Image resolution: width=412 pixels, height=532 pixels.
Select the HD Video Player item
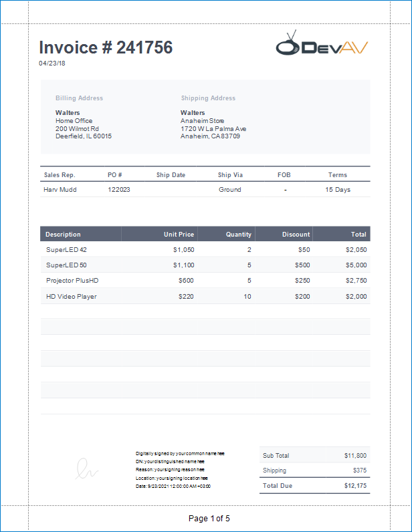(x=72, y=296)
